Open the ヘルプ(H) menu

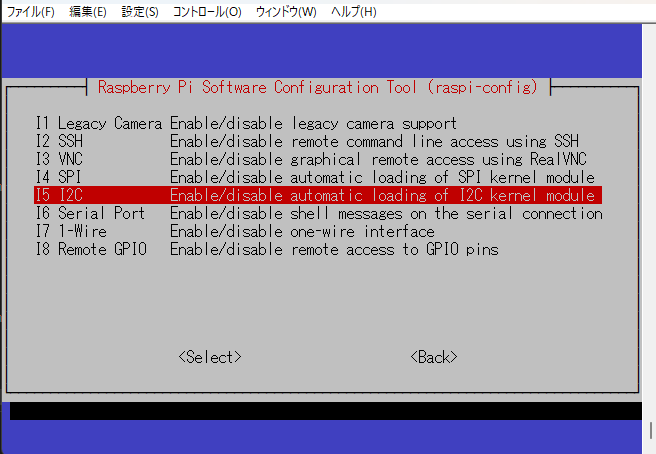(x=353, y=12)
